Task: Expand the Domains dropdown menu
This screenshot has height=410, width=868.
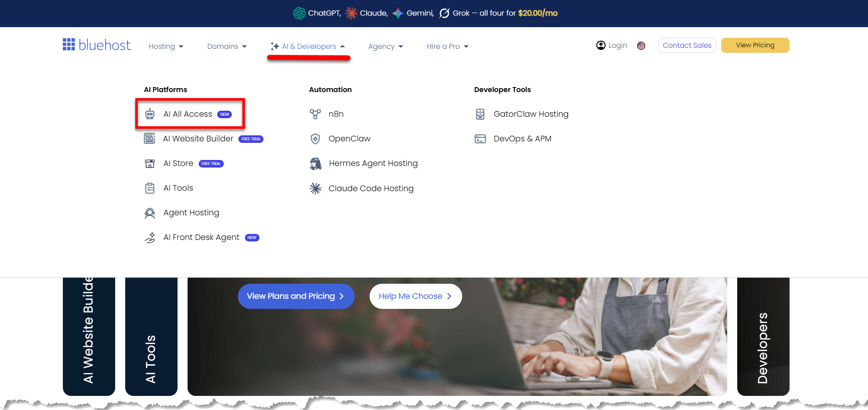Action: point(227,46)
